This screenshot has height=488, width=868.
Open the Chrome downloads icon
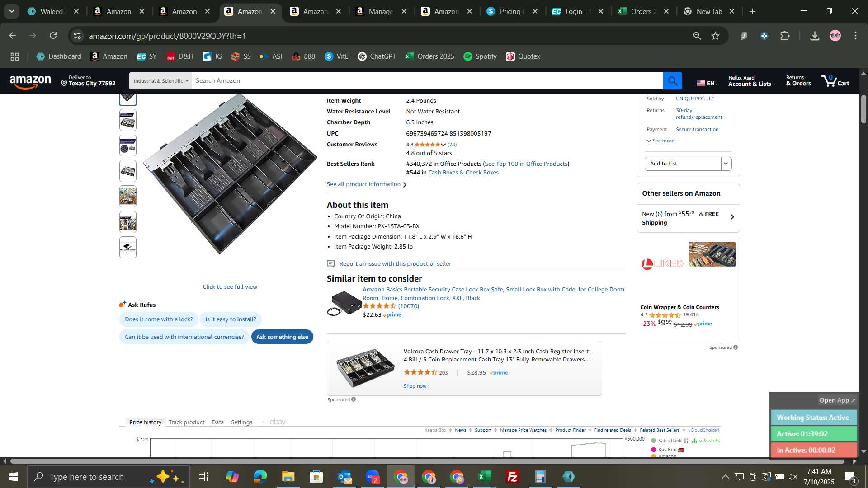point(815,36)
